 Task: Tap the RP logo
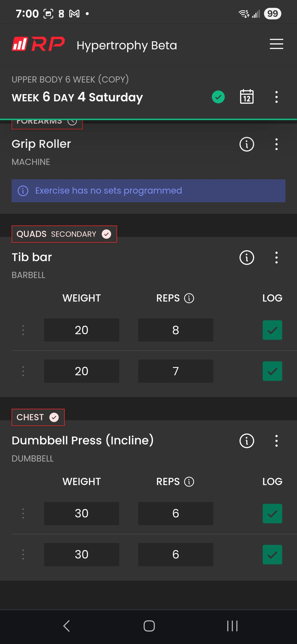click(38, 44)
